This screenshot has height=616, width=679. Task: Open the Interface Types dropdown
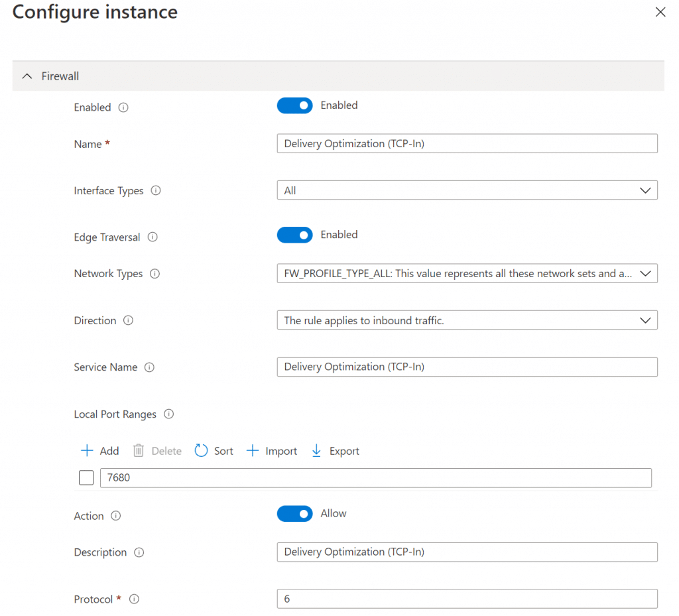[645, 190]
